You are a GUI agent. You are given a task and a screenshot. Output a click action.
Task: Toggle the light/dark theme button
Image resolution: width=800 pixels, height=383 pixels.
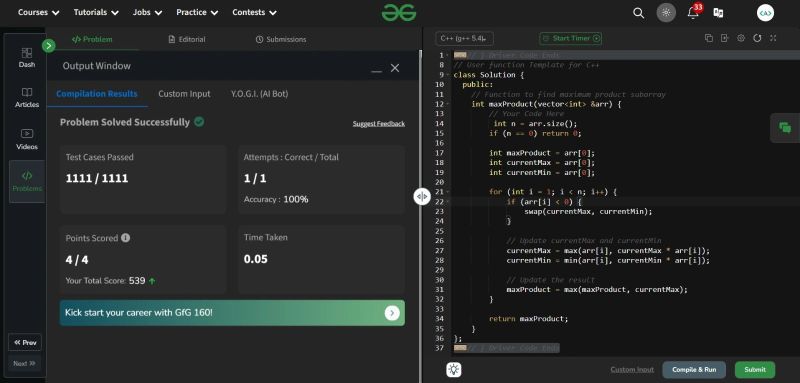coord(666,13)
